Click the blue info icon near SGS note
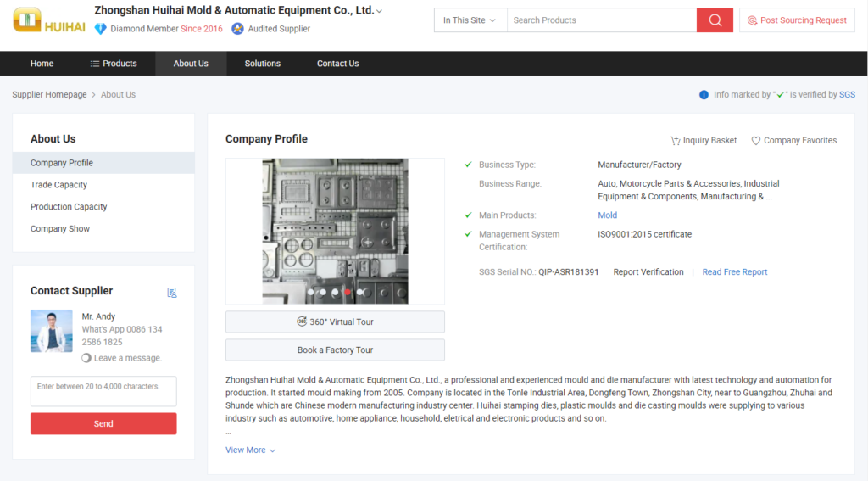 point(704,95)
